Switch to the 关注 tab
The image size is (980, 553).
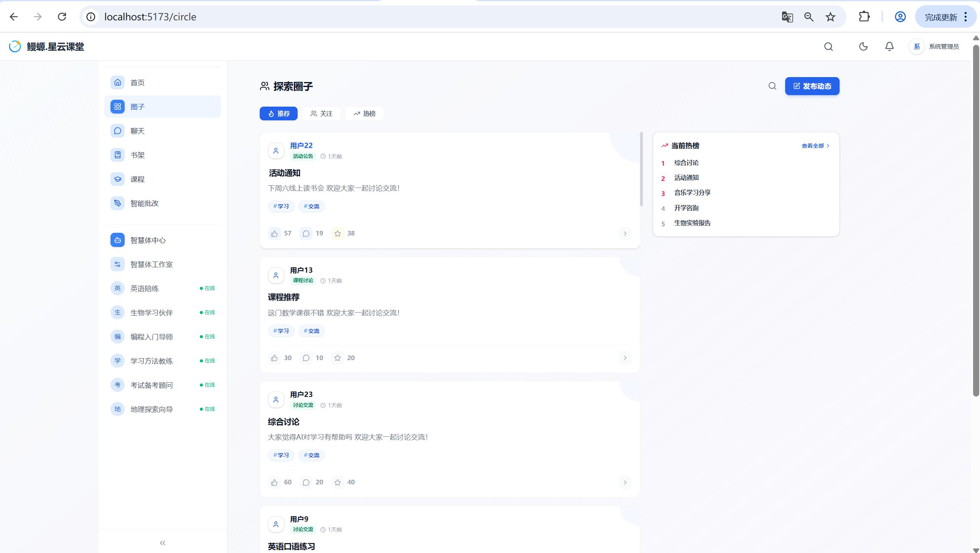321,114
